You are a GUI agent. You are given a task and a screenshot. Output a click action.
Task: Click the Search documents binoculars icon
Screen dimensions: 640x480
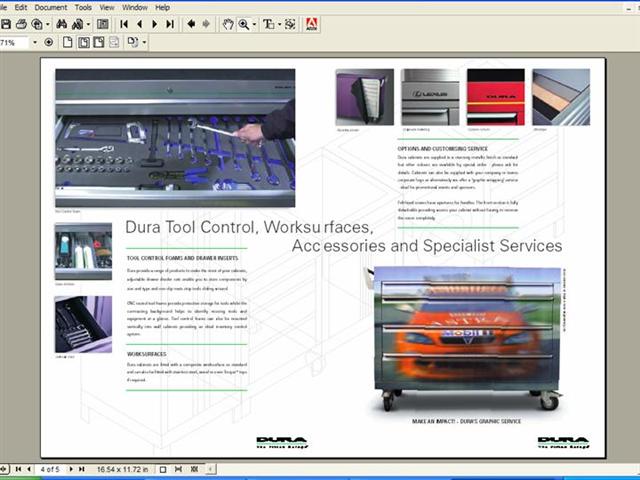pyautogui.click(x=77, y=24)
